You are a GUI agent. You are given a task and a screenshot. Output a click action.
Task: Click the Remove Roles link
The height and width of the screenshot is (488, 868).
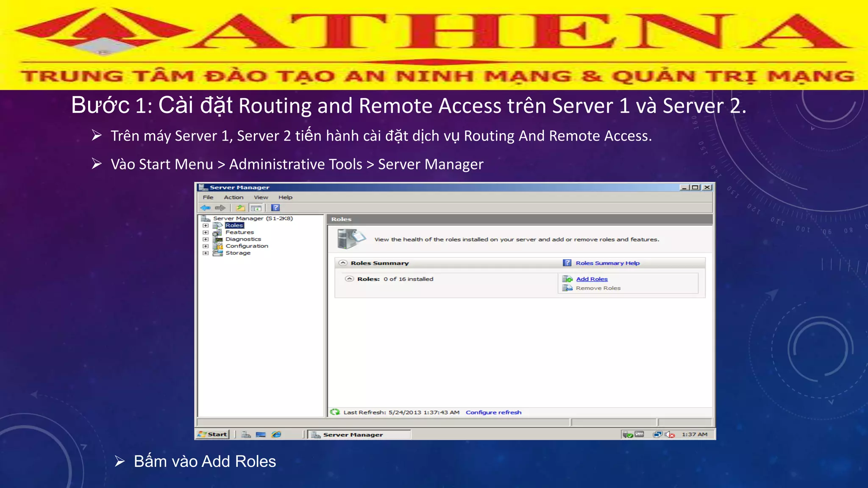[598, 288]
